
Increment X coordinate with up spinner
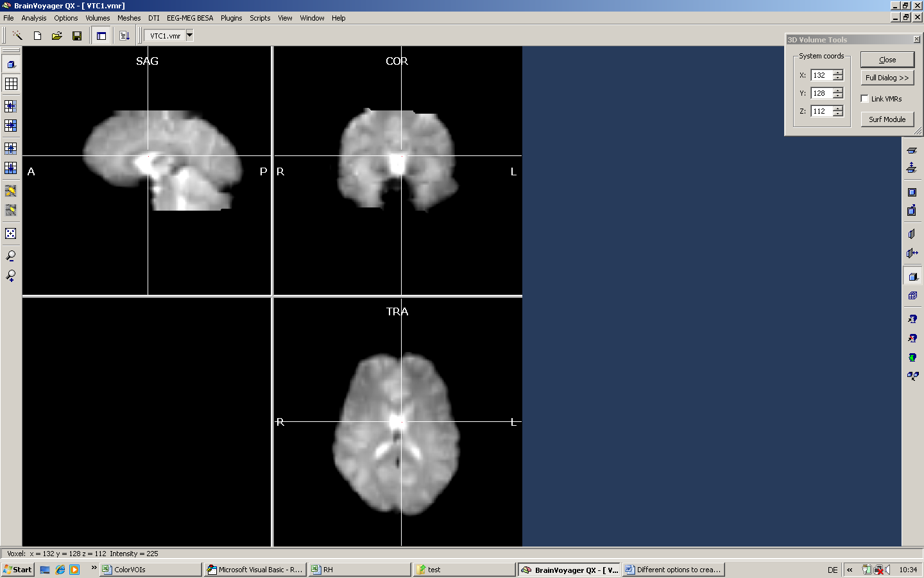tap(838, 73)
